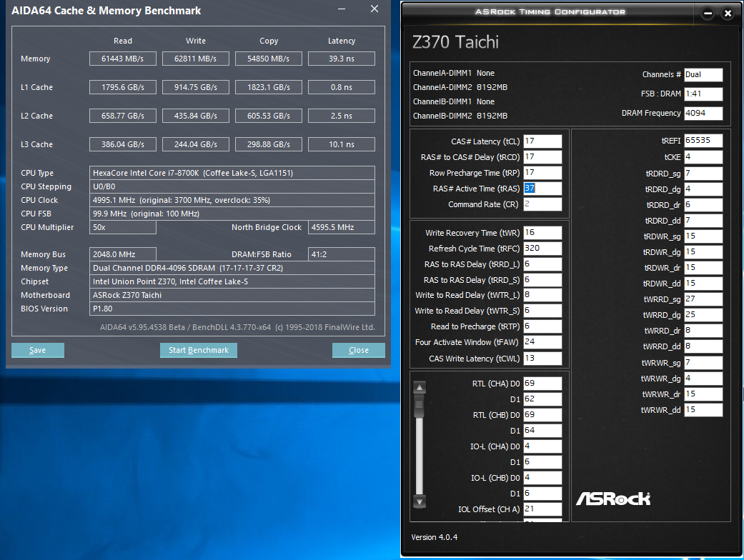Click the Save button in AIDA64
The image size is (744, 560).
click(x=37, y=350)
